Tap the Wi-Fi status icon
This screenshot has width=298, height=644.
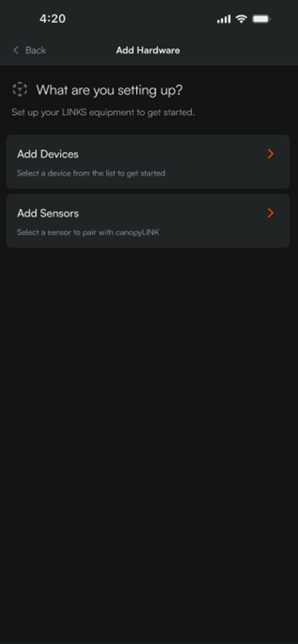point(241,19)
